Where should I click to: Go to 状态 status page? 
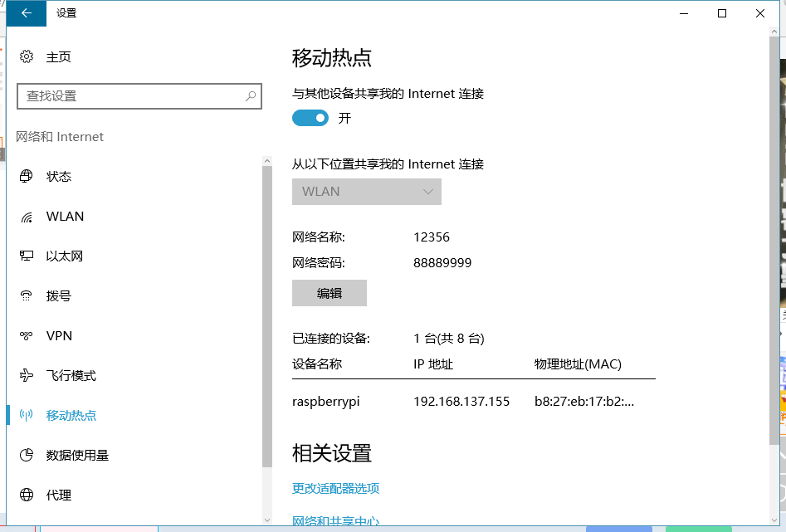(59, 177)
